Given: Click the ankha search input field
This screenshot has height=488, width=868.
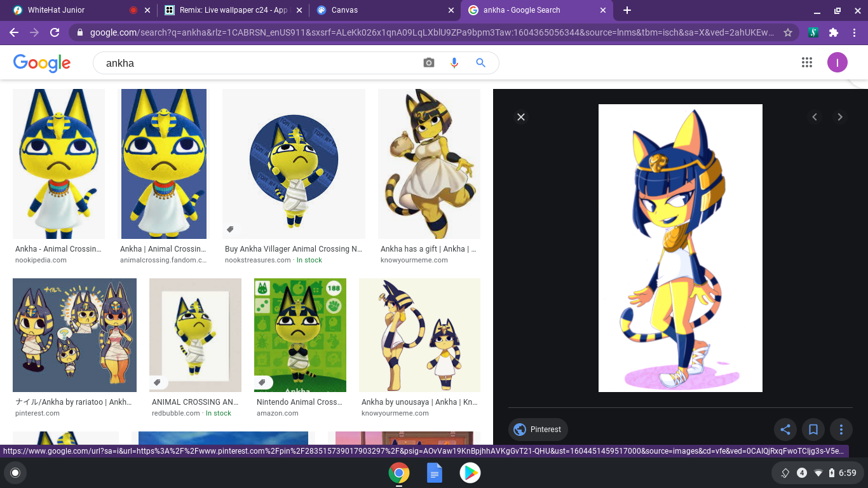Looking at the screenshot, I should pos(254,63).
